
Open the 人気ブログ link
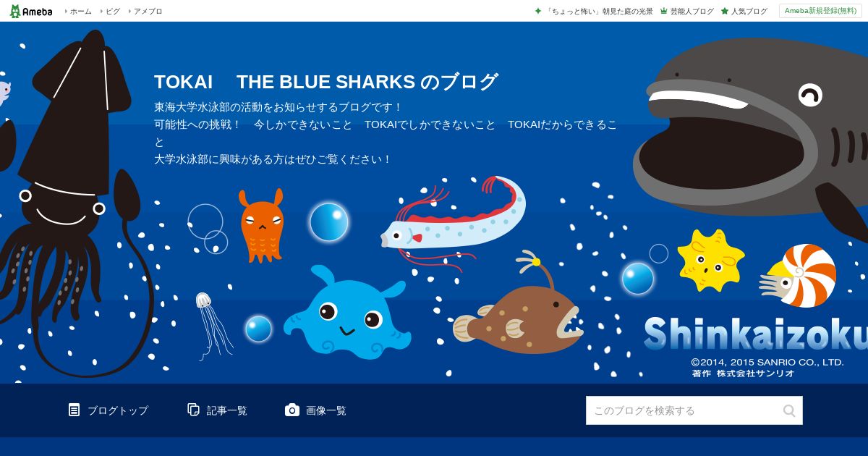[749, 11]
